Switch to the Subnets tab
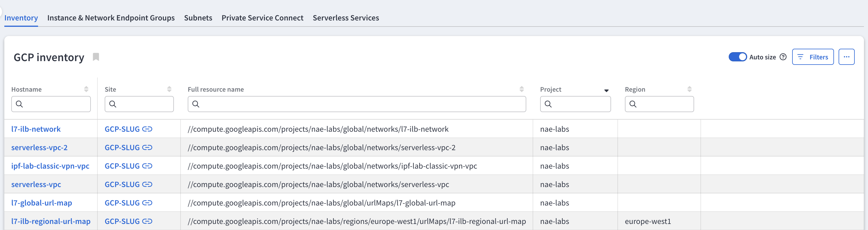 pyautogui.click(x=198, y=18)
